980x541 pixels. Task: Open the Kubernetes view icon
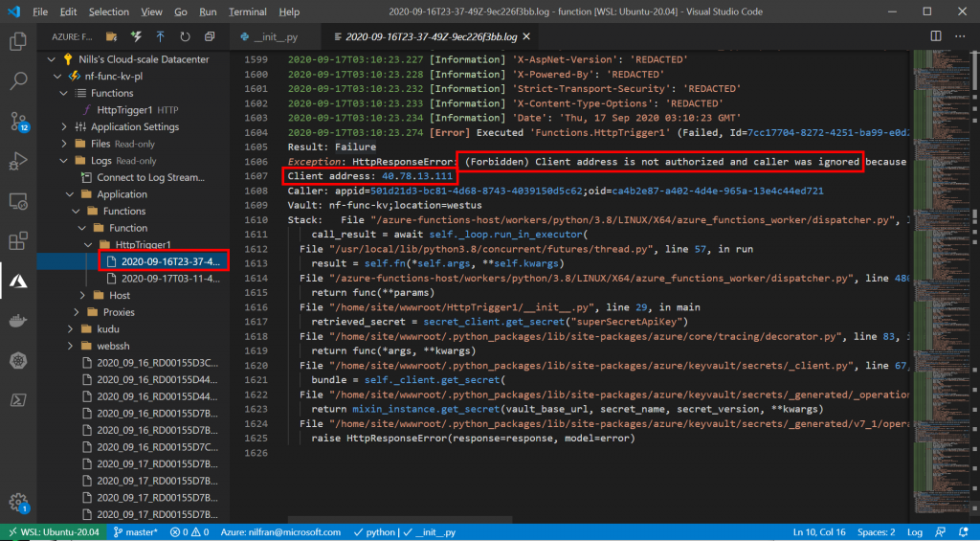coord(18,361)
